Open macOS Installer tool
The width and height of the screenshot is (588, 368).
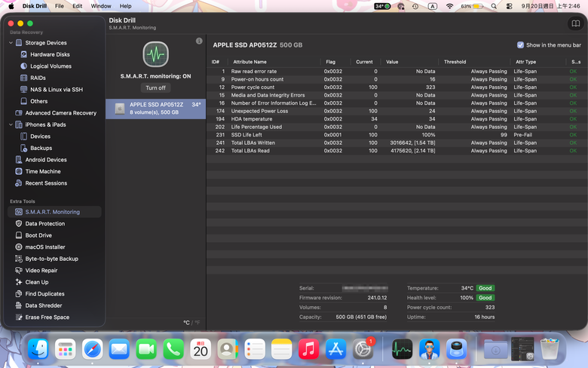[x=45, y=247]
